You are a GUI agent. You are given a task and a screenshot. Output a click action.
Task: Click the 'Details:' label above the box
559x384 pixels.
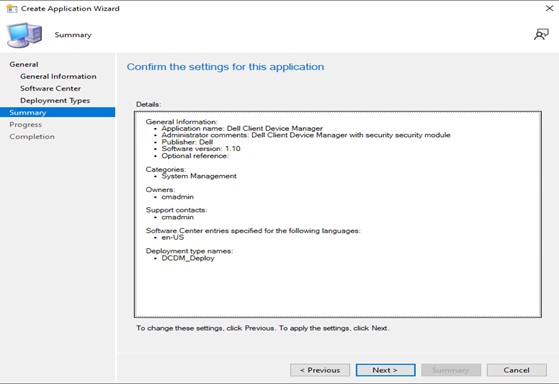pyautogui.click(x=149, y=104)
